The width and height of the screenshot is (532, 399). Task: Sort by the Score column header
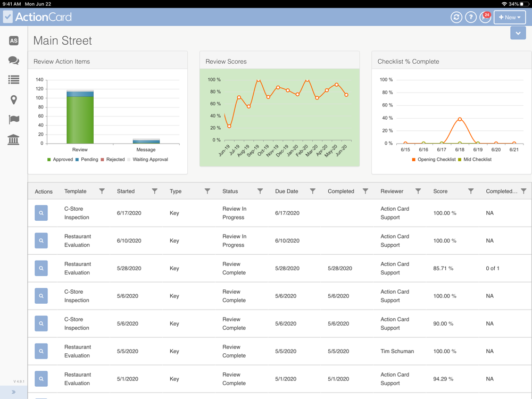(x=440, y=192)
